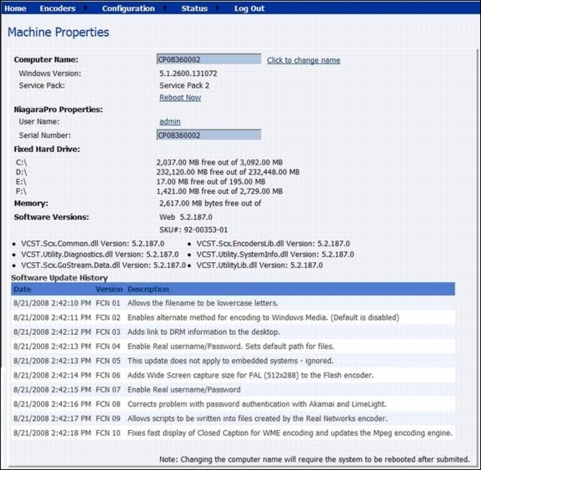Viewport: 576px width, 479px height.
Task: Select the FCN 01 update history row
Action: (x=233, y=303)
